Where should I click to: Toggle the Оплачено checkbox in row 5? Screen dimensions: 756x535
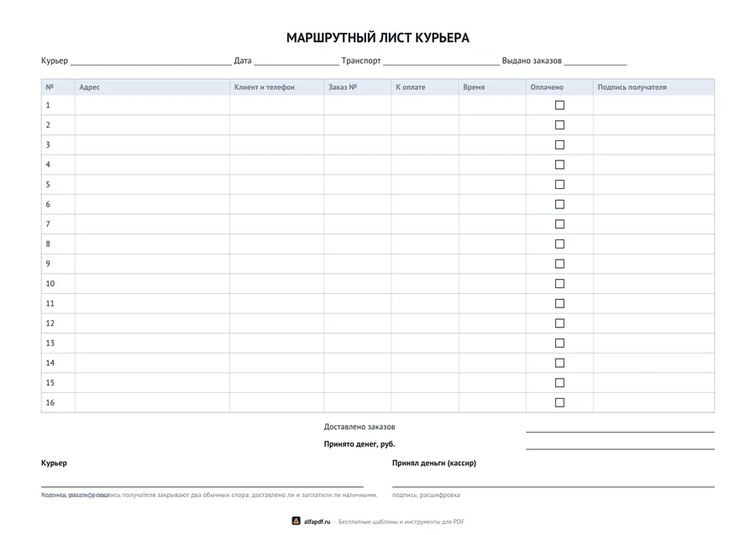tap(559, 184)
